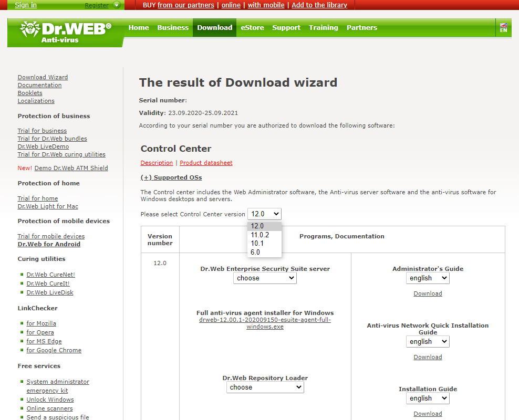The width and height of the screenshot is (519, 420).
Task: Click the Register link
Action: [x=97, y=5]
